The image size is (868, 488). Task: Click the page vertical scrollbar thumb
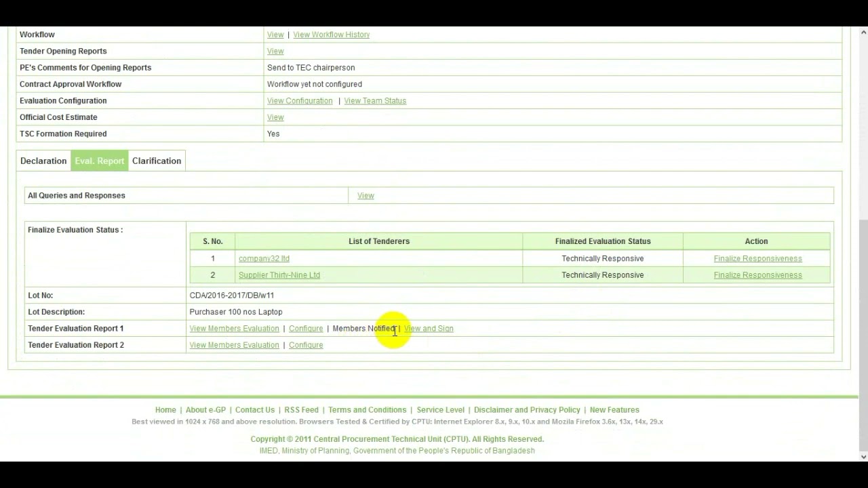(863, 335)
